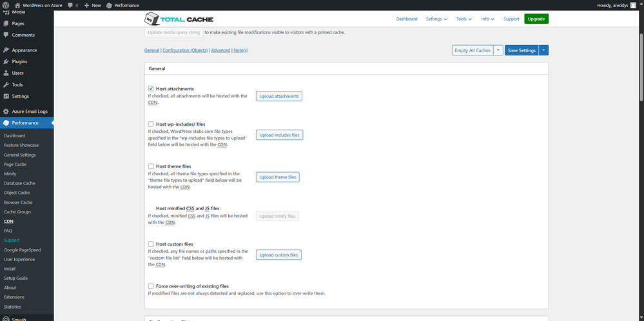Go to Minify submenu

tap(10, 173)
